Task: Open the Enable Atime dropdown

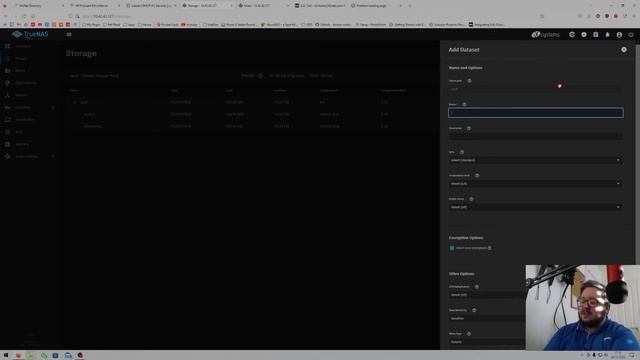Action: [x=536, y=207]
